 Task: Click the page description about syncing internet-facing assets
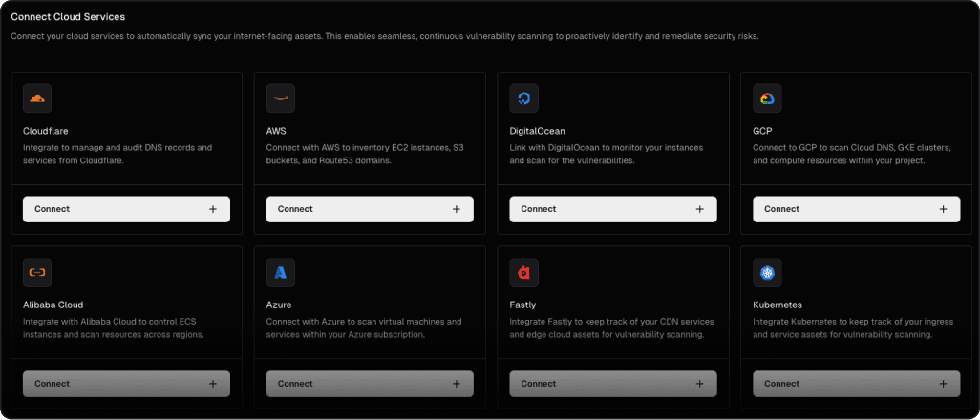(x=385, y=37)
